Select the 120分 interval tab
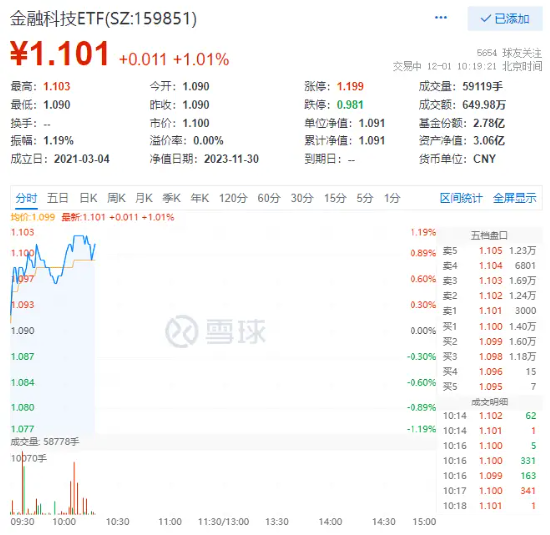Screen dimensions: 550x535 point(233,198)
